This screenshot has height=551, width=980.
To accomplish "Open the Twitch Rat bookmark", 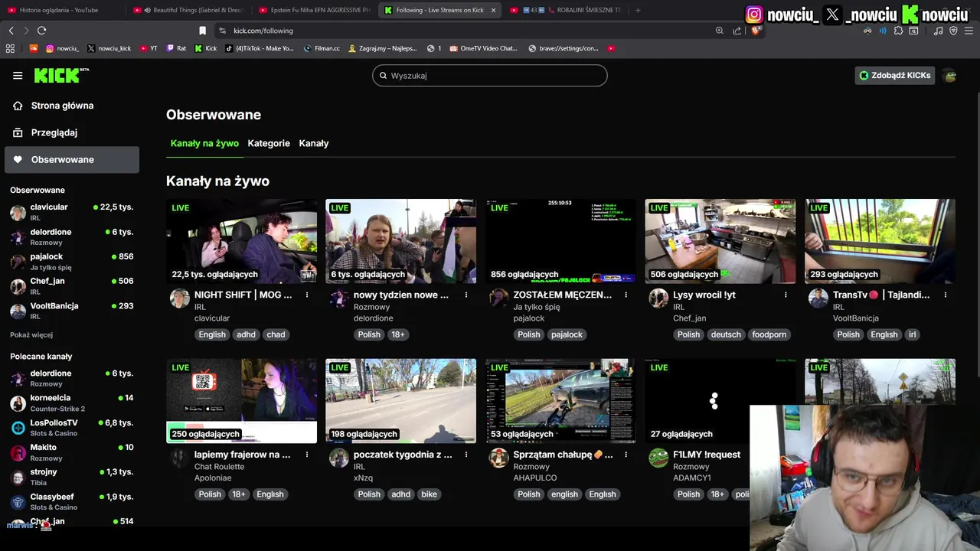I will (x=176, y=48).
